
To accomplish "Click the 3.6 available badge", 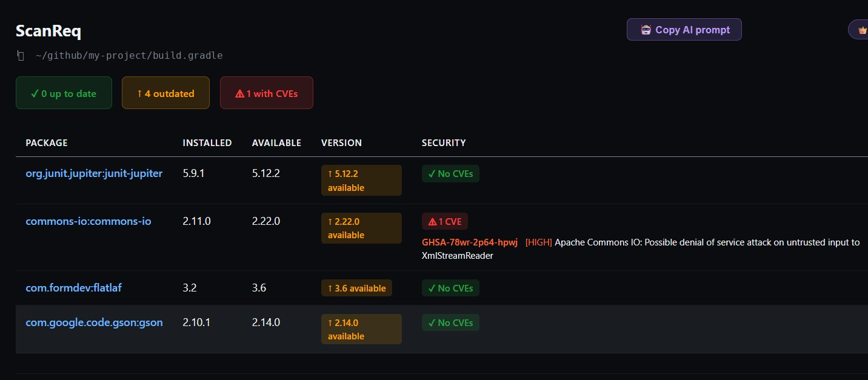I will [356, 288].
